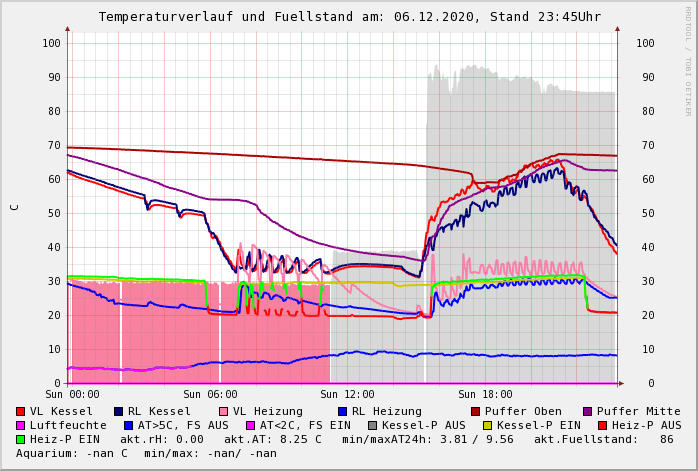
Task: Click the red VL Kessel legend swatch
Action: [20, 411]
